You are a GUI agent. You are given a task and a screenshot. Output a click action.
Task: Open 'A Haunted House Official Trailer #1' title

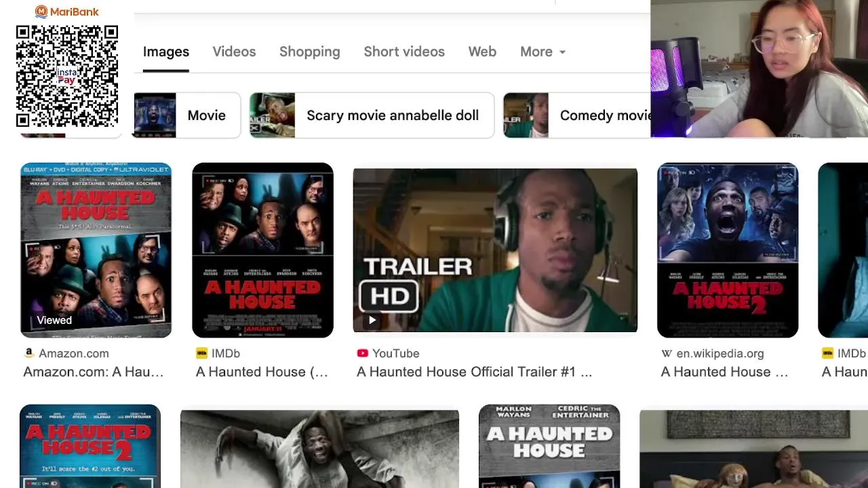(x=474, y=371)
